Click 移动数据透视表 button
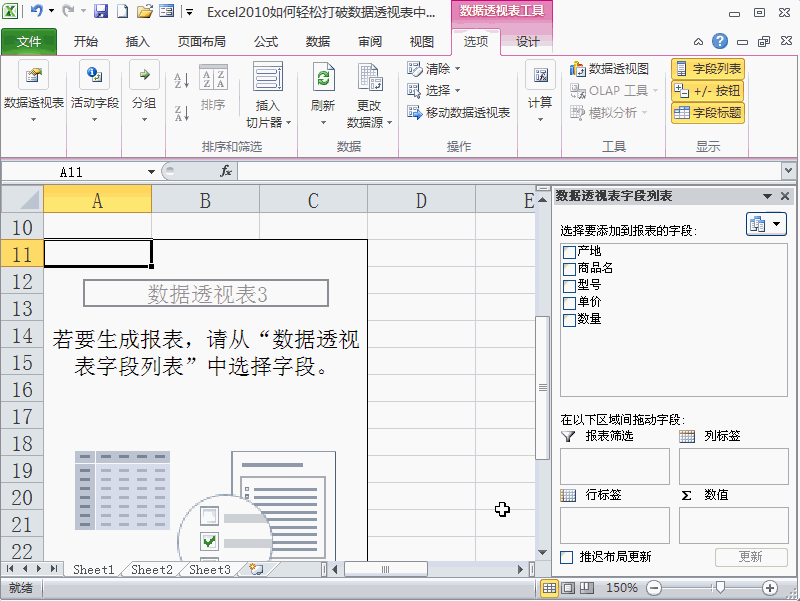Screen dimensions: 800x601 click(459, 113)
